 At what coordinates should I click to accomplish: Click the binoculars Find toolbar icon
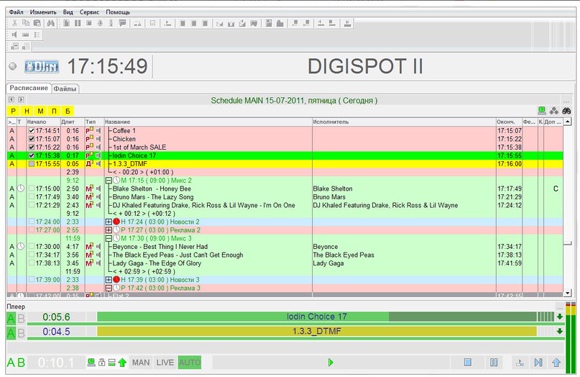click(51, 23)
